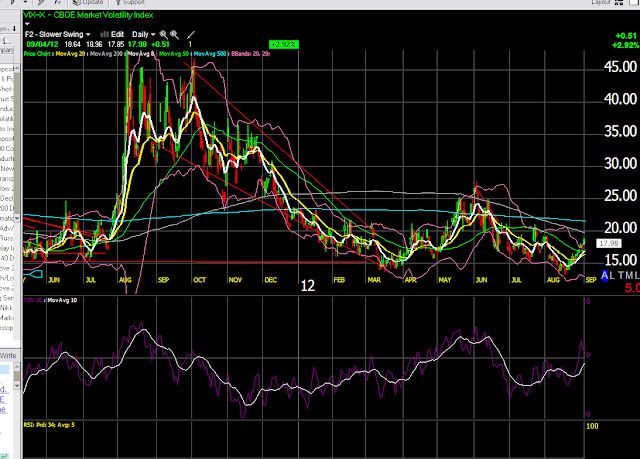Viewport: 640px width, 459px height.
Task: Open the Support menu item
Action: (129, 2)
